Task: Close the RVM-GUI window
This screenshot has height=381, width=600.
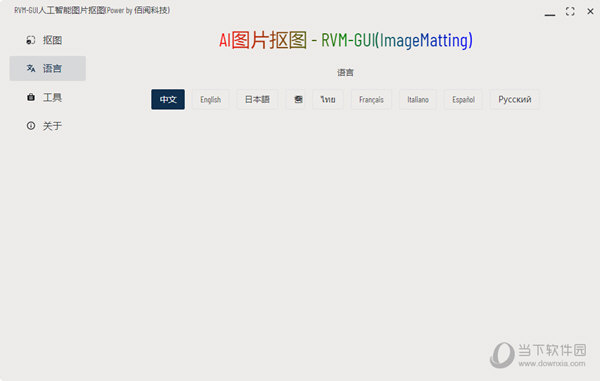Action: pyautogui.click(x=590, y=11)
